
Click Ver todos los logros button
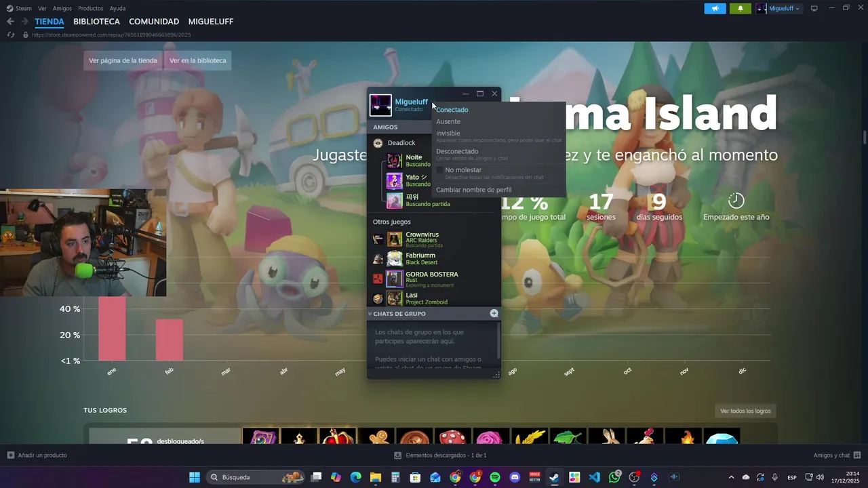click(x=745, y=411)
